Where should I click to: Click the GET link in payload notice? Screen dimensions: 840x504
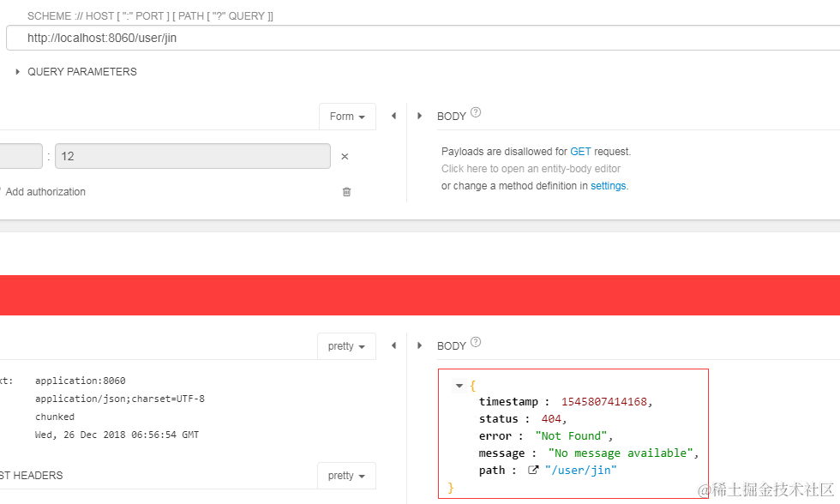pos(580,152)
